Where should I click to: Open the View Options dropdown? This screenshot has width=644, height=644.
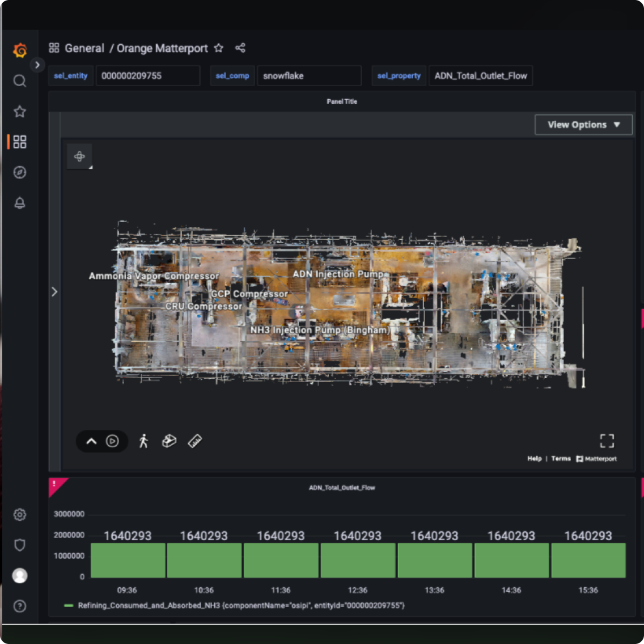pos(583,124)
